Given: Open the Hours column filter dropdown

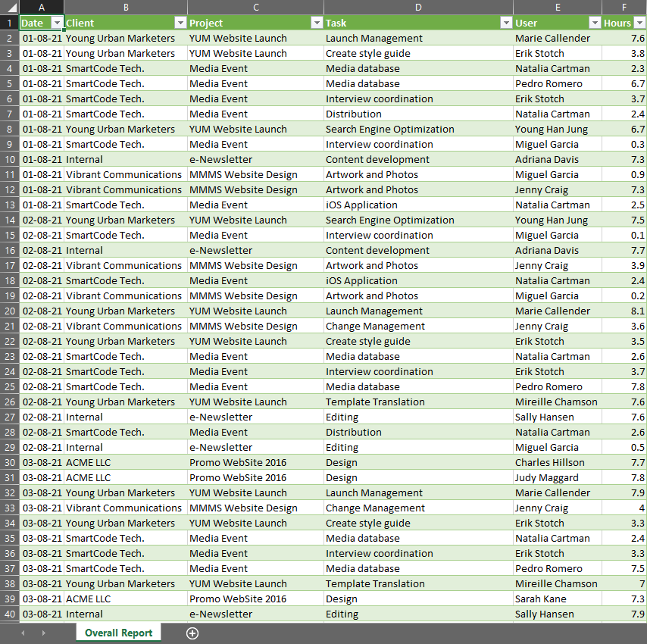Looking at the screenshot, I should tap(640, 23).
